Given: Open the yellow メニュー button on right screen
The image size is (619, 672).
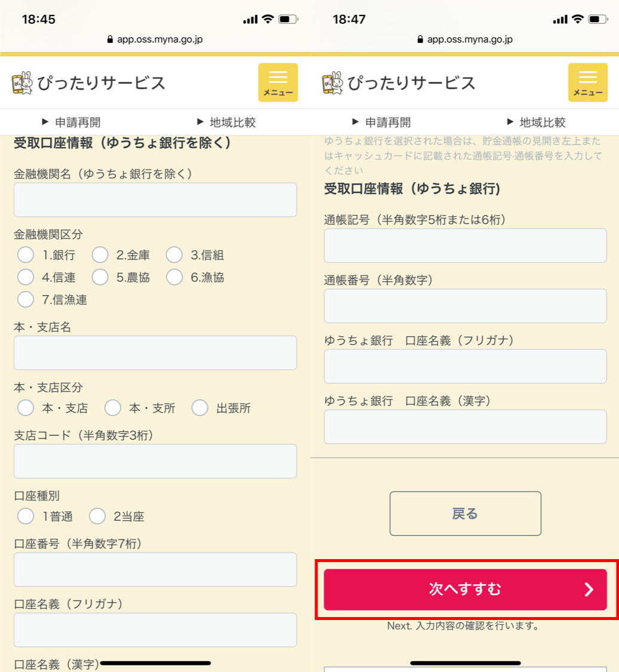Looking at the screenshot, I should click(x=588, y=82).
